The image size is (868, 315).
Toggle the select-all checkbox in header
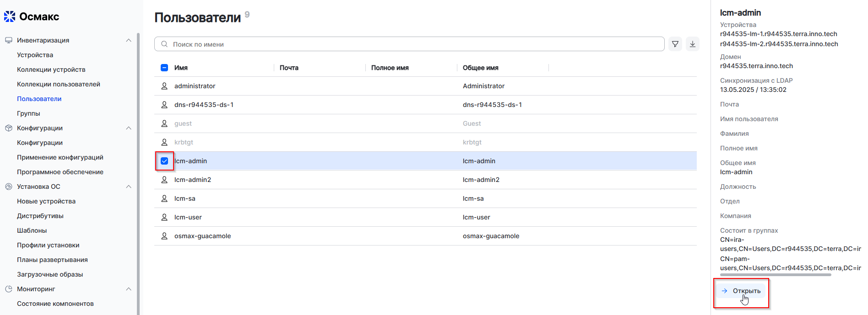pyautogui.click(x=164, y=68)
